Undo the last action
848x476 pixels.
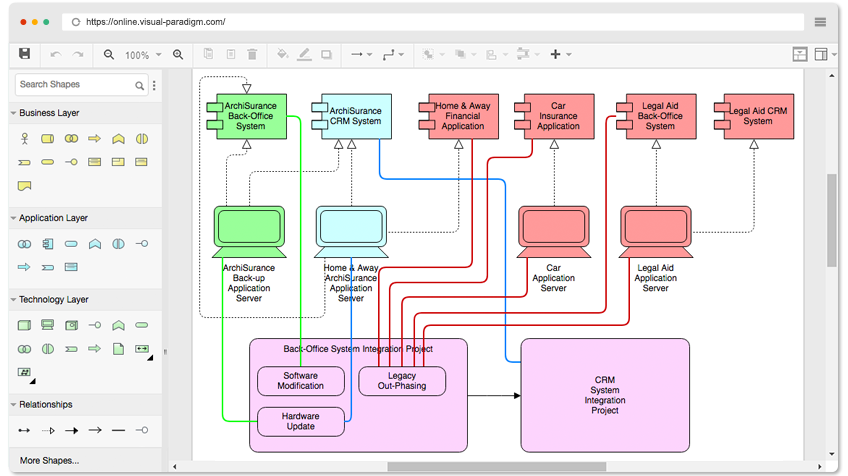pos(55,55)
